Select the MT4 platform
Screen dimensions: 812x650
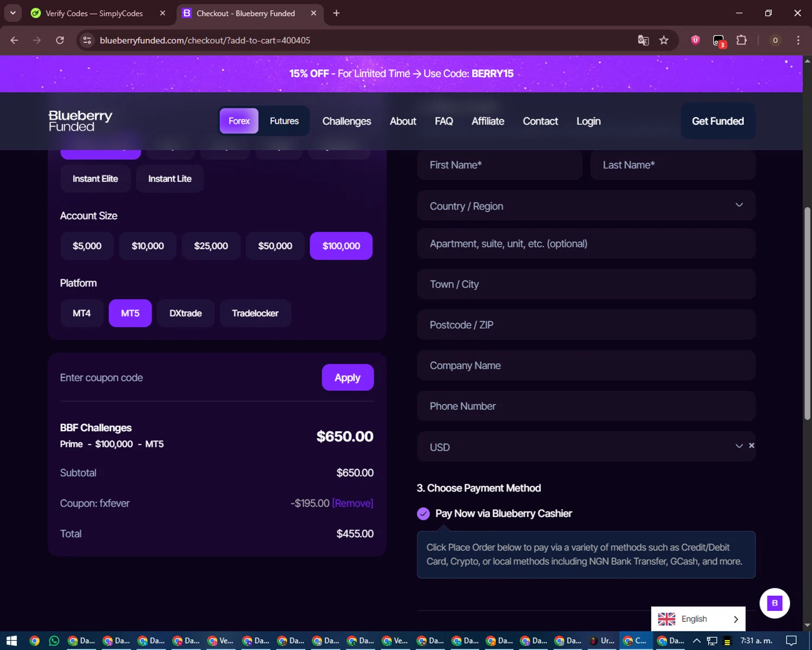82,313
